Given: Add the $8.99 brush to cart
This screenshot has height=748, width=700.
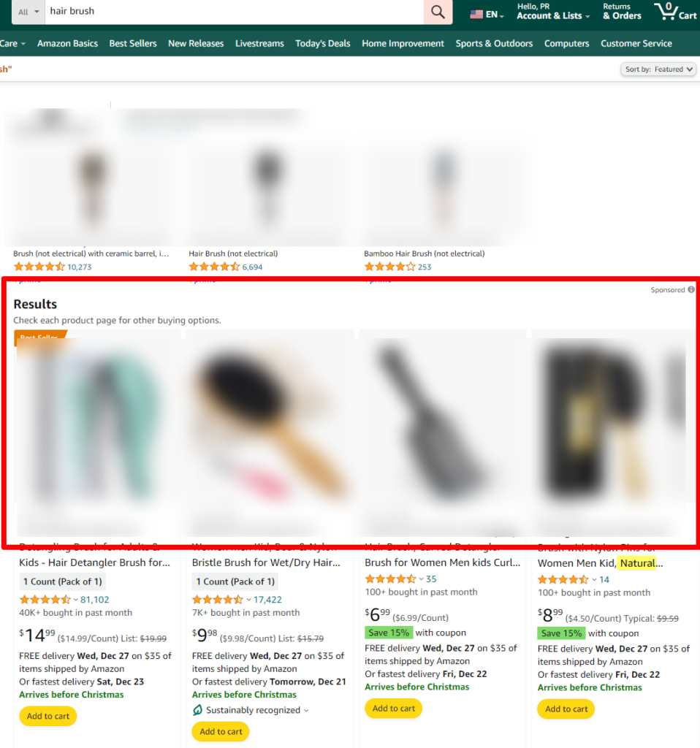Looking at the screenshot, I should pos(566,709).
